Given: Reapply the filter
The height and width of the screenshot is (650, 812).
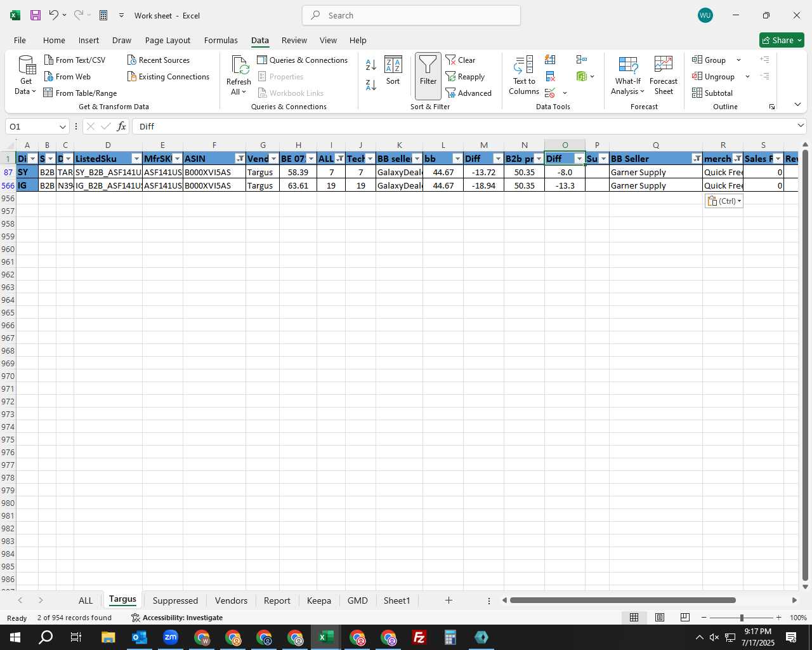Looking at the screenshot, I should (465, 76).
